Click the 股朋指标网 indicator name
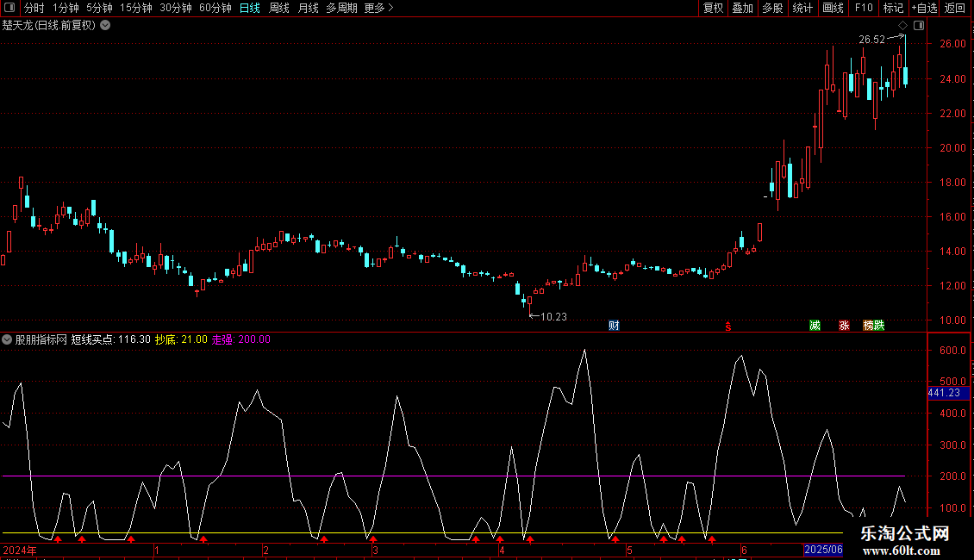The width and height of the screenshot is (974, 560). click(41, 339)
